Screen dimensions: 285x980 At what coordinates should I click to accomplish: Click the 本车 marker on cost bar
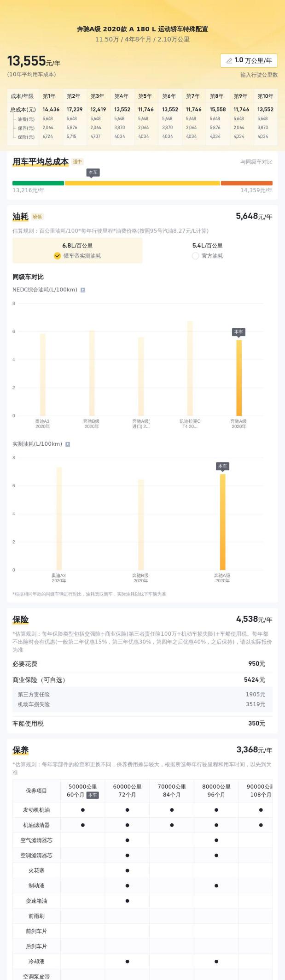point(93,173)
